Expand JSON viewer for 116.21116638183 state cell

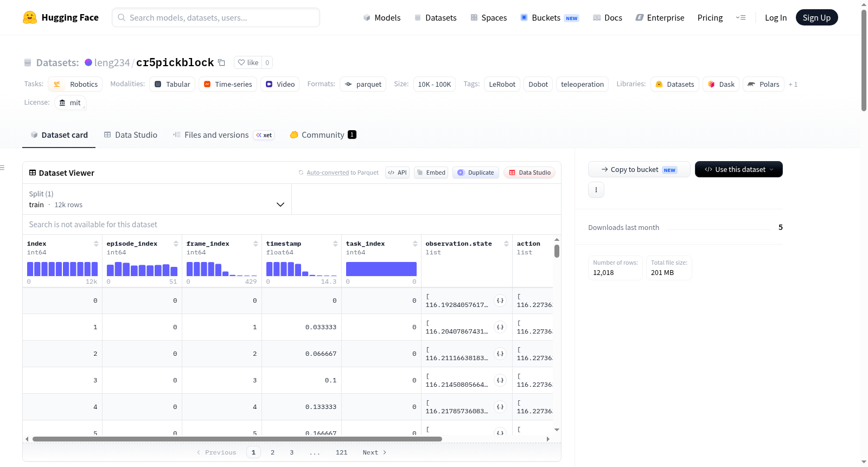500,354
